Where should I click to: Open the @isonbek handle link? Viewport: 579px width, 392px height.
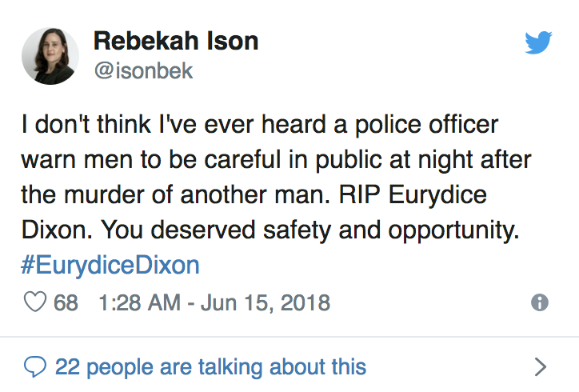pyautogui.click(x=144, y=70)
